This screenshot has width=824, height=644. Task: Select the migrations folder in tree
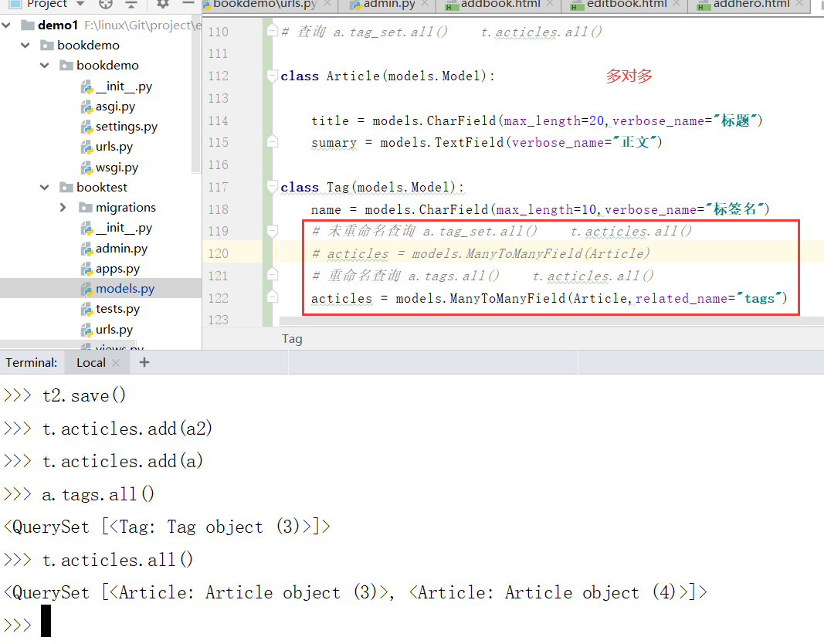(x=126, y=208)
